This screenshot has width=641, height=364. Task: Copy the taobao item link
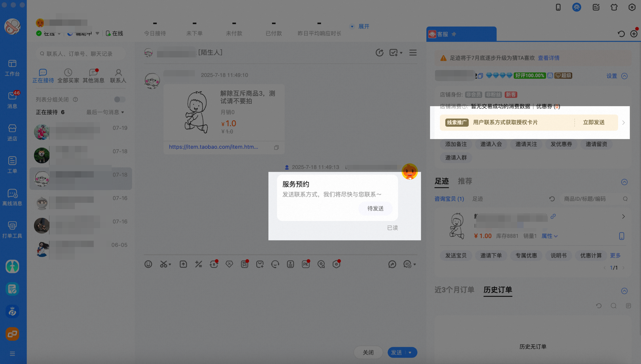[x=276, y=147]
